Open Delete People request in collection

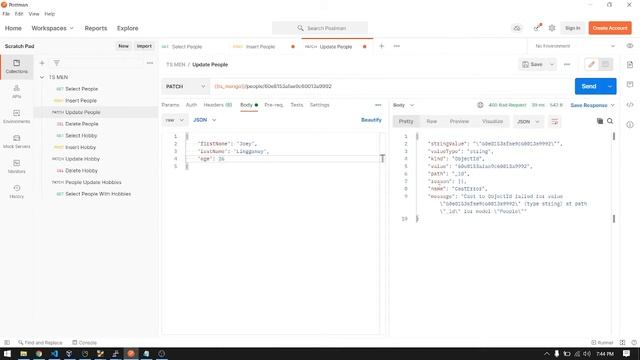pyautogui.click(x=82, y=124)
